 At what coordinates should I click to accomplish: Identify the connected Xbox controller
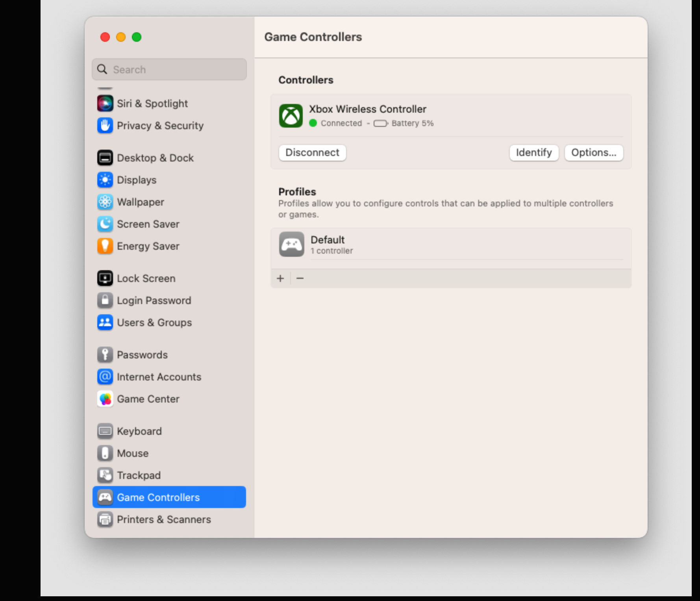pyautogui.click(x=534, y=153)
